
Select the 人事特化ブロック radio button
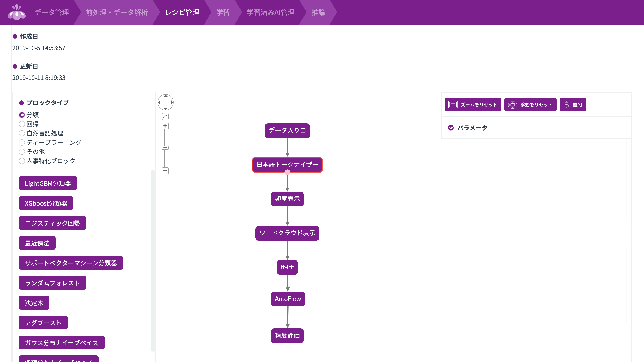[22, 161]
